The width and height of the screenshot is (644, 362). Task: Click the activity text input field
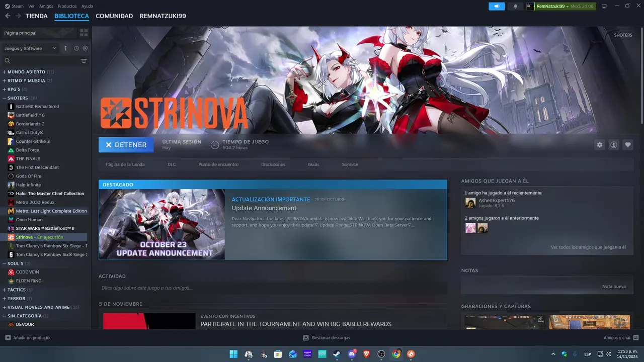[x=273, y=288]
